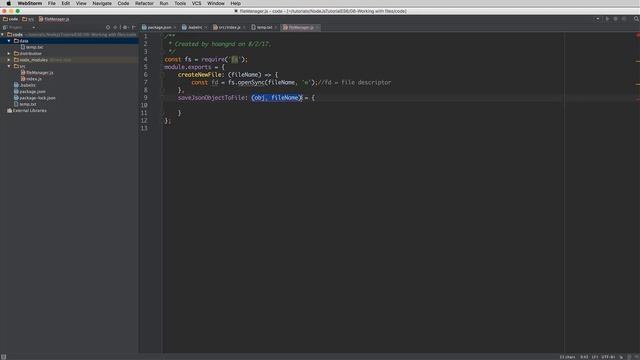This screenshot has height=360, width=640.
Task: Click the error stripe indicator at top right
Action: [x=638, y=36]
